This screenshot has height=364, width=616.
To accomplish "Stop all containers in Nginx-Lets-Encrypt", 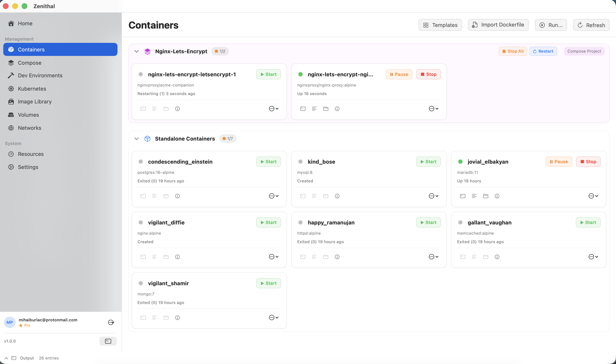I will tap(513, 51).
